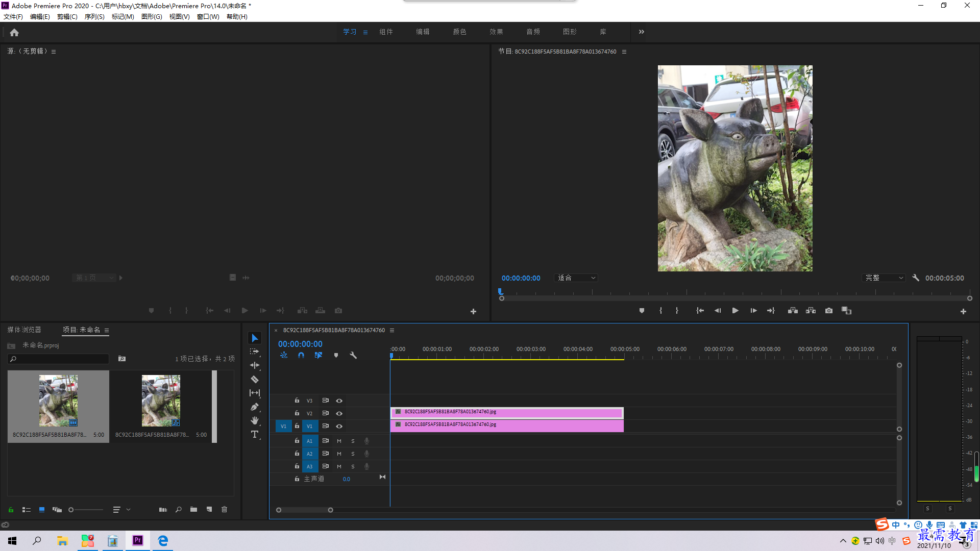Click Lift button in Program monitor
Screen dimensions: 980x551
tap(793, 311)
